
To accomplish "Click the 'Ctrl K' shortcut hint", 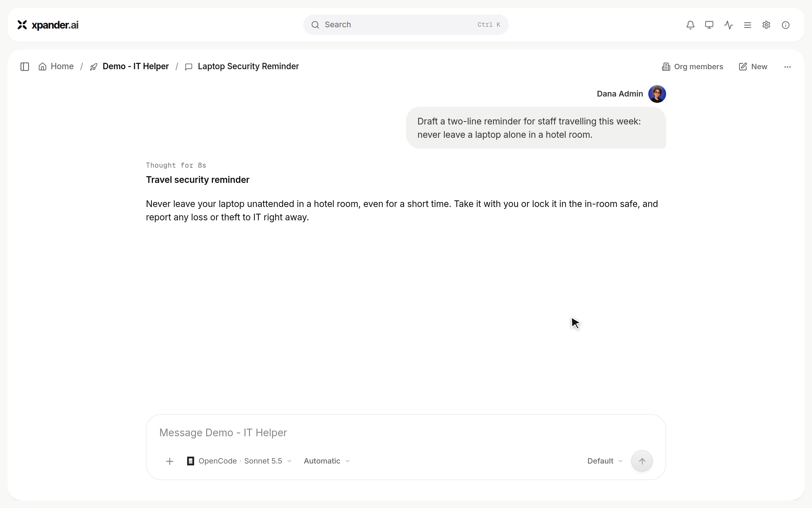I will [488, 25].
